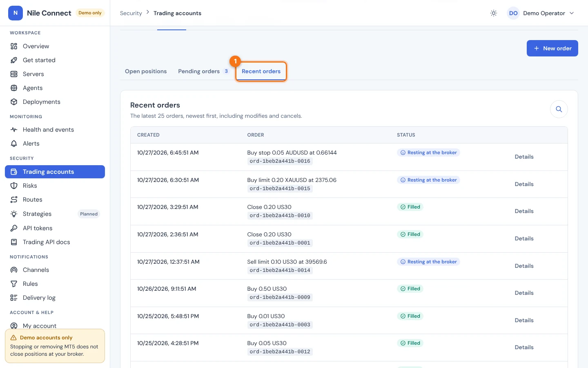Open the Risks section
Viewport: 588px width, 368px height.
pos(55,186)
